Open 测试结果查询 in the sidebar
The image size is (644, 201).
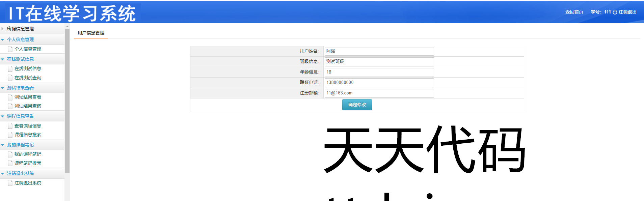pyautogui.click(x=28, y=106)
